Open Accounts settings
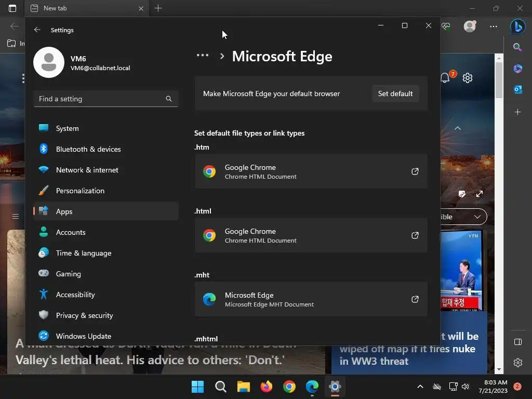Image resolution: width=532 pixels, height=399 pixels. tap(106, 232)
